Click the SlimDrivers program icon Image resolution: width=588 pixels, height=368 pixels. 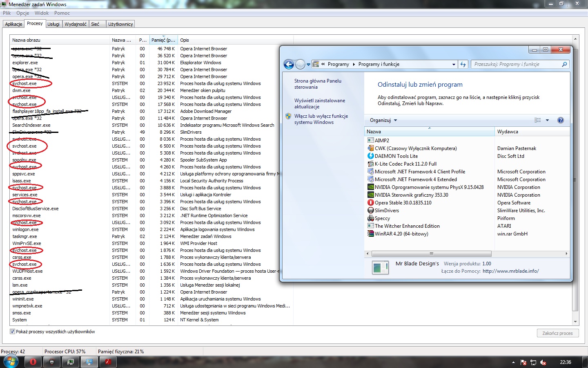(x=371, y=210)
